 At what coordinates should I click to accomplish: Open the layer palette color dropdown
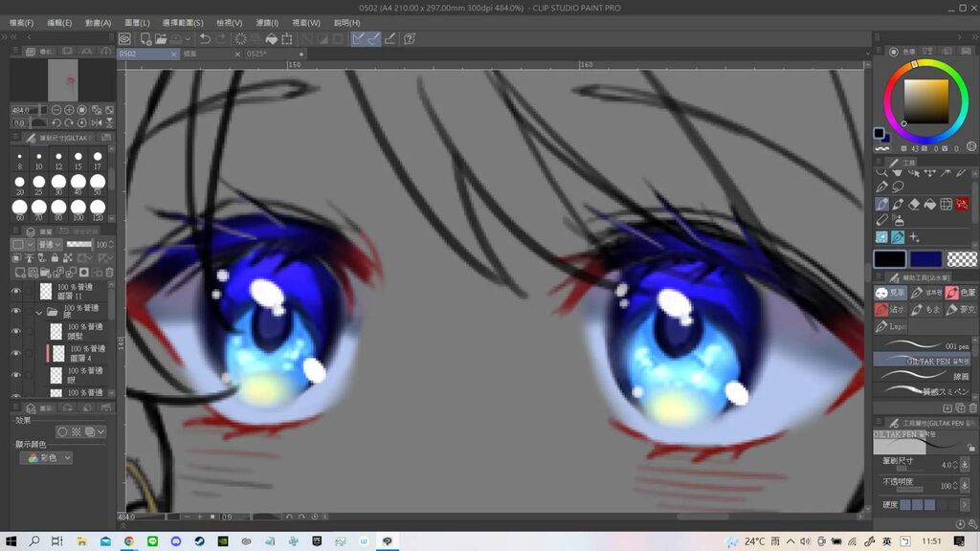pos(23,244)
